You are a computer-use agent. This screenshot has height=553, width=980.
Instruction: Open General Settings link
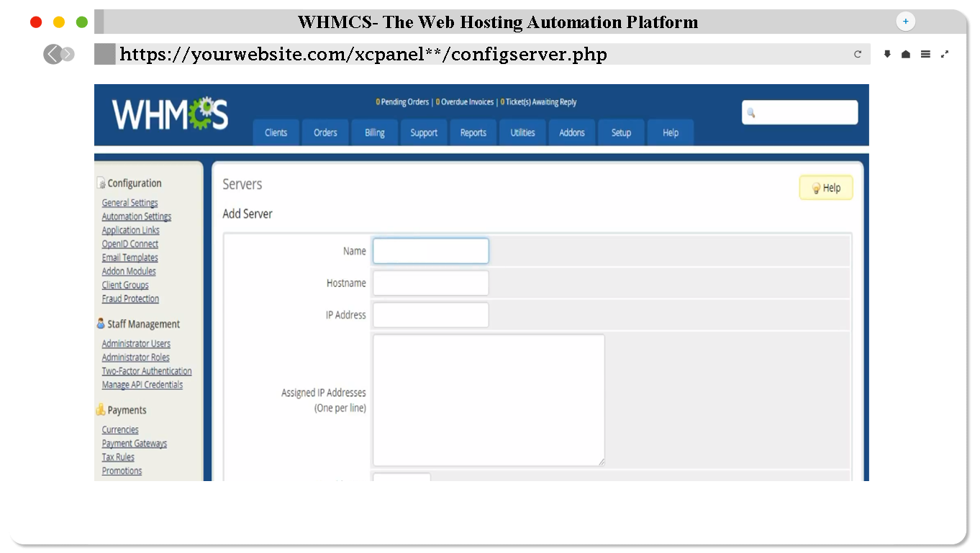click(x=130, y=203)
